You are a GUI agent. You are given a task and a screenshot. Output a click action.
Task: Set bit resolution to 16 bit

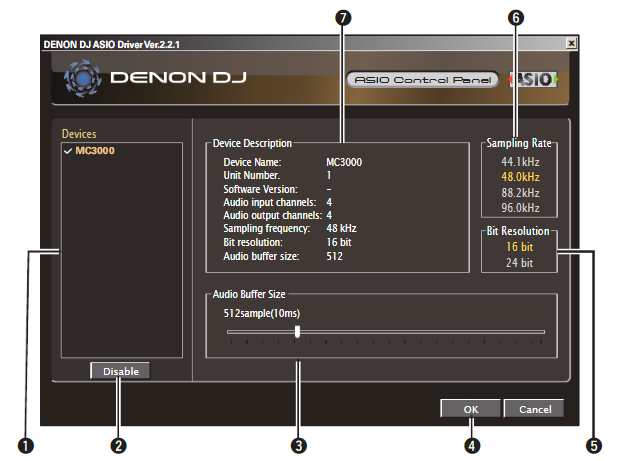[520, 247]
